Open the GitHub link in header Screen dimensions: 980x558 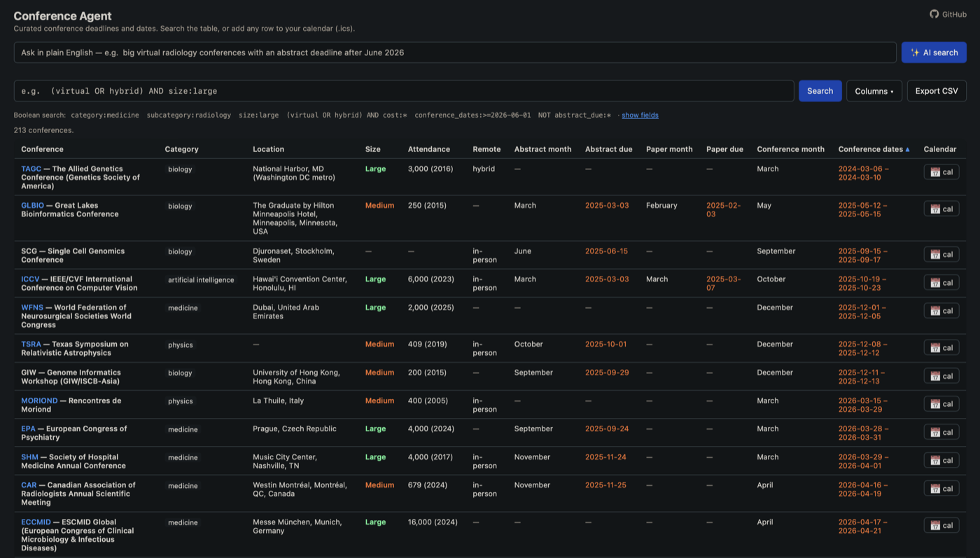tap(948, 14)
